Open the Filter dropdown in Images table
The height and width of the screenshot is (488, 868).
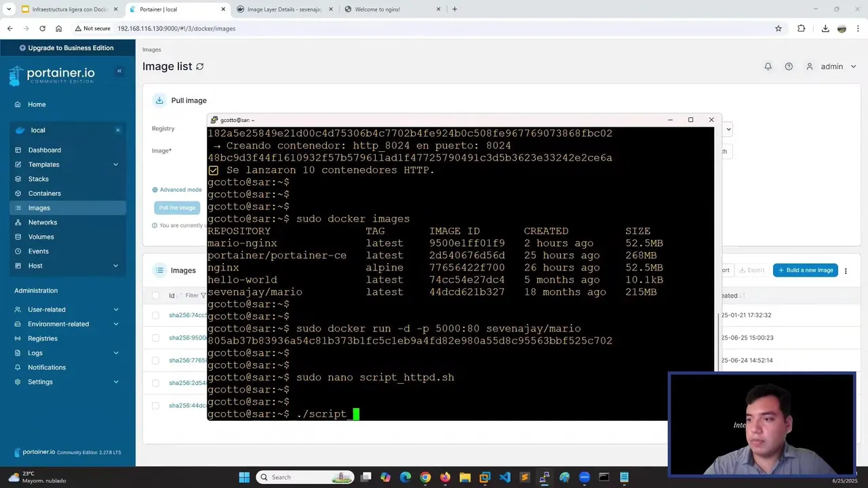click(195, 296)
